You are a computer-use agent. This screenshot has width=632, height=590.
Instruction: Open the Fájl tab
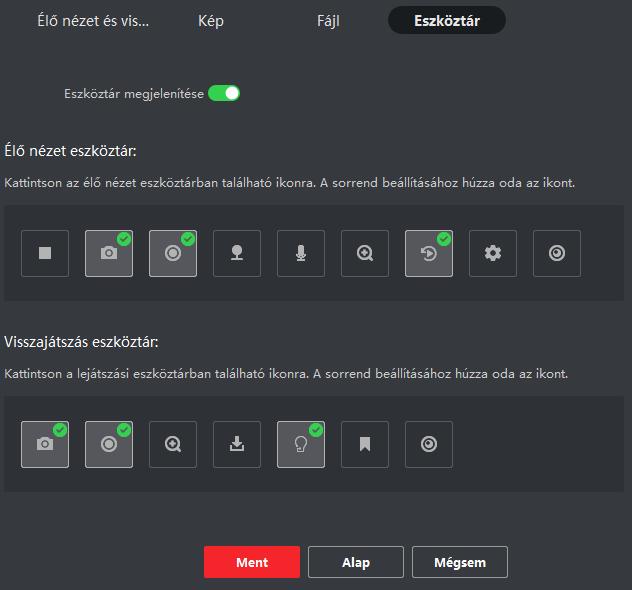(x=328, y=21)
